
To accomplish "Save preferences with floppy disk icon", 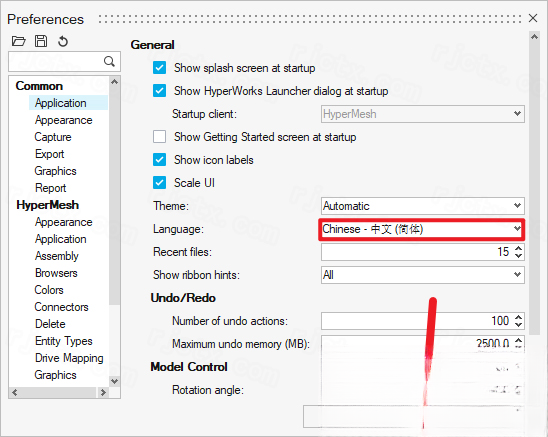I will point(41,41).
